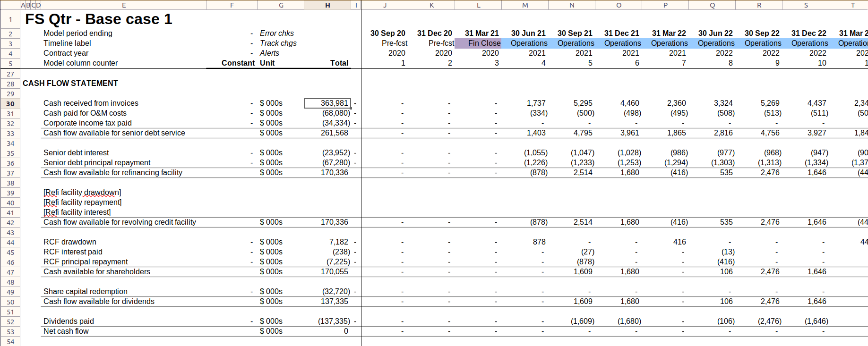Click the highlighted 'Fin Close' cell
This screenshot has height=346, width=868.
click(x=478, y=43)
